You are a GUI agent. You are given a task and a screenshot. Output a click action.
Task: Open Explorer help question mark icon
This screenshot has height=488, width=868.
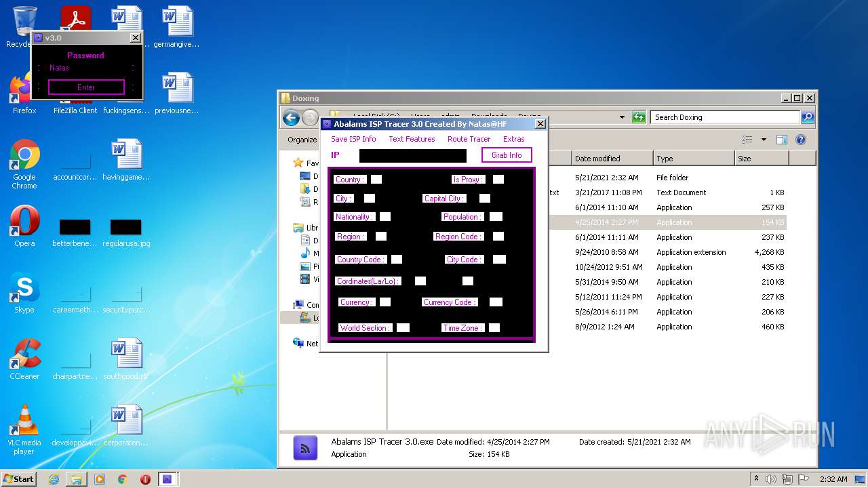pos(800,140)
